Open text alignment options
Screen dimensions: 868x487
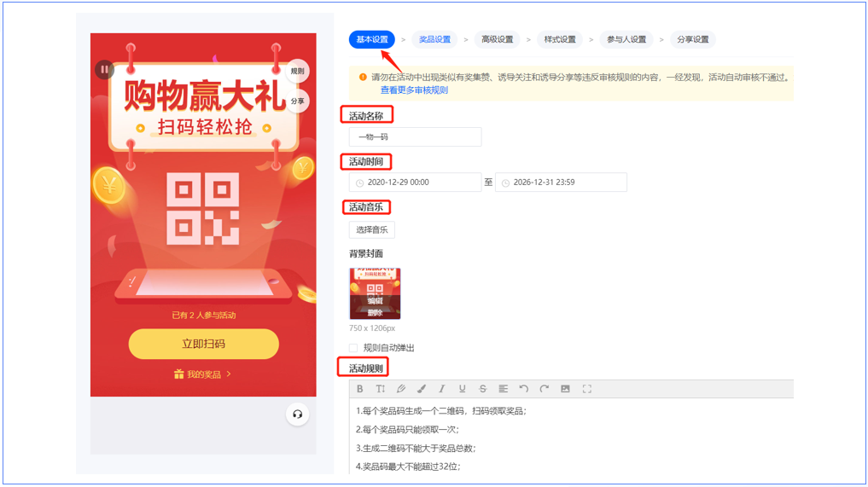point(504,389)
